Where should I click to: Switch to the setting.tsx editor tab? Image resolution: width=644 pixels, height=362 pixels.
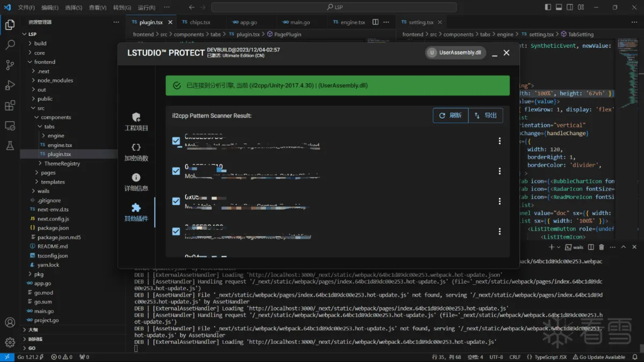click(421, 23)
